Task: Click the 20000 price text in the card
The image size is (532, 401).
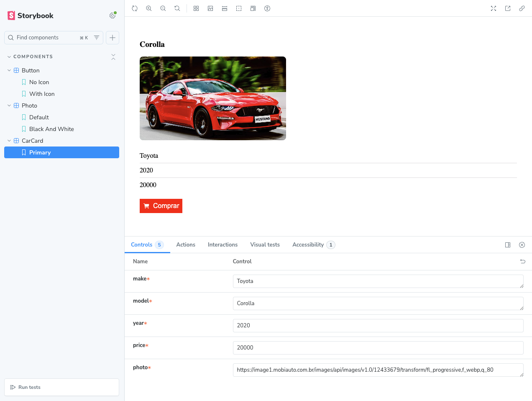Action: pyautogui.click(x=148, y=185)
